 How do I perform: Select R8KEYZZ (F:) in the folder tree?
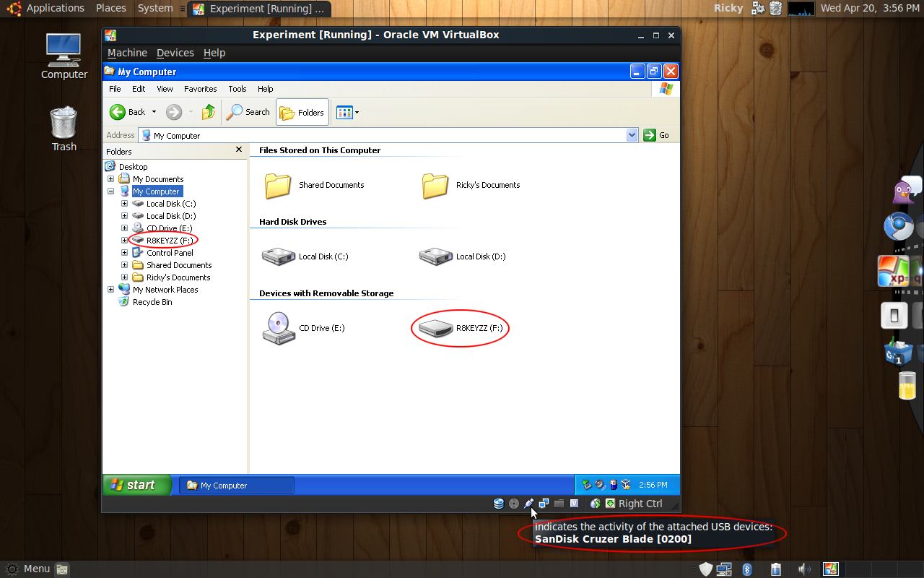(170, 241)
